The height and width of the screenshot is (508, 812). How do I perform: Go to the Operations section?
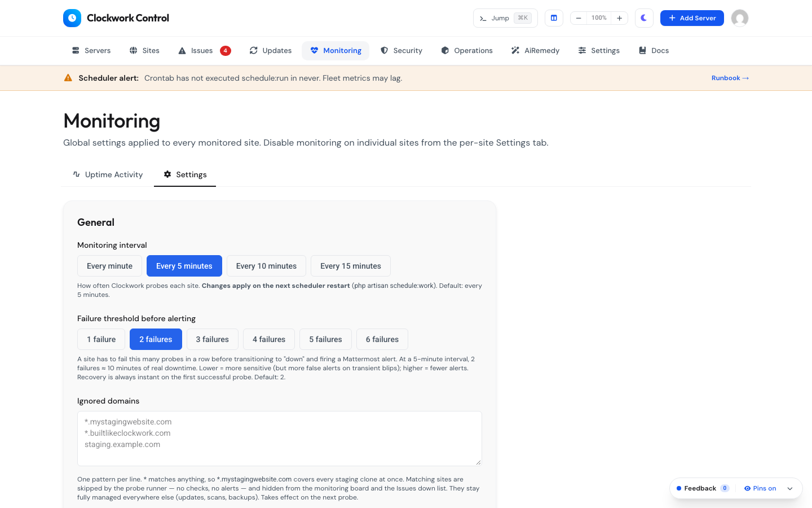467,51
